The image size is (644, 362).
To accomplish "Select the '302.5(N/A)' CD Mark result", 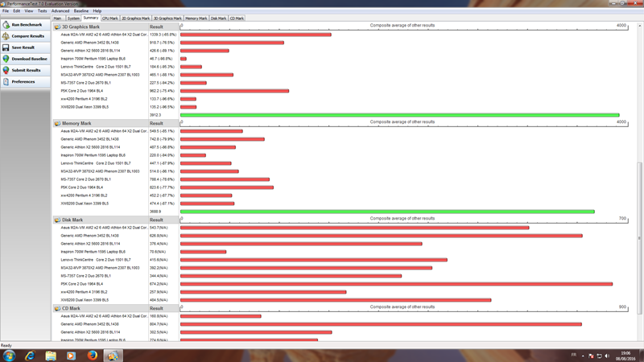I will click(159, 332).
